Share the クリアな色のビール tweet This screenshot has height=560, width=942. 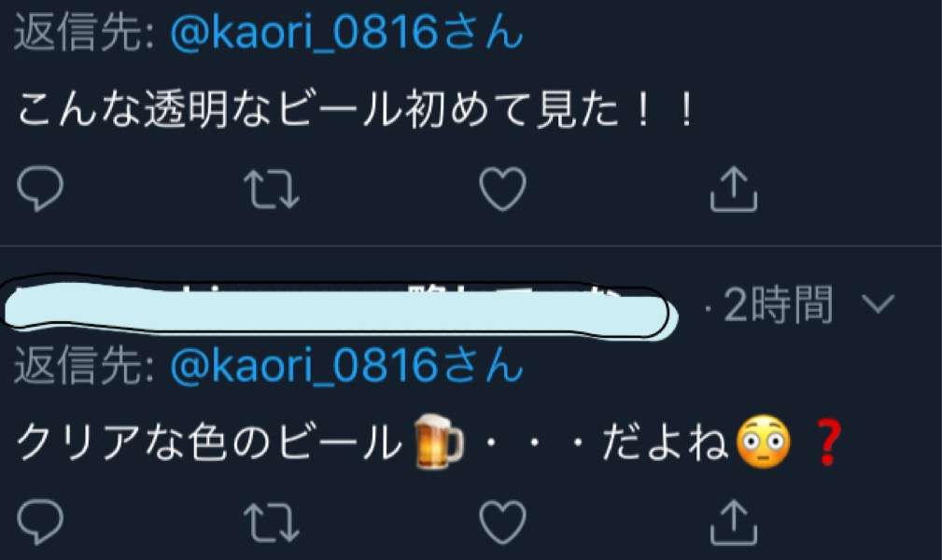pos(734,522)
